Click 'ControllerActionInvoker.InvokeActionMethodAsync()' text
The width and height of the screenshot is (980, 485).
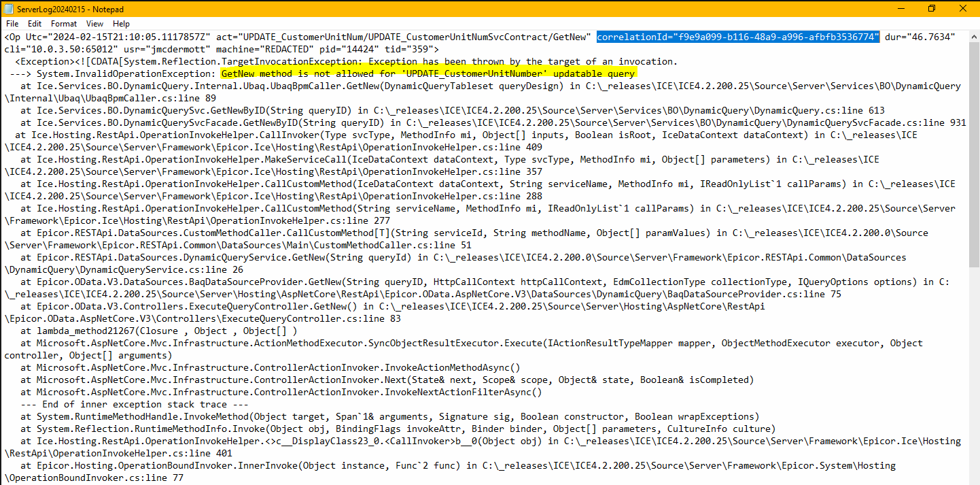click(x=387, y=367)
